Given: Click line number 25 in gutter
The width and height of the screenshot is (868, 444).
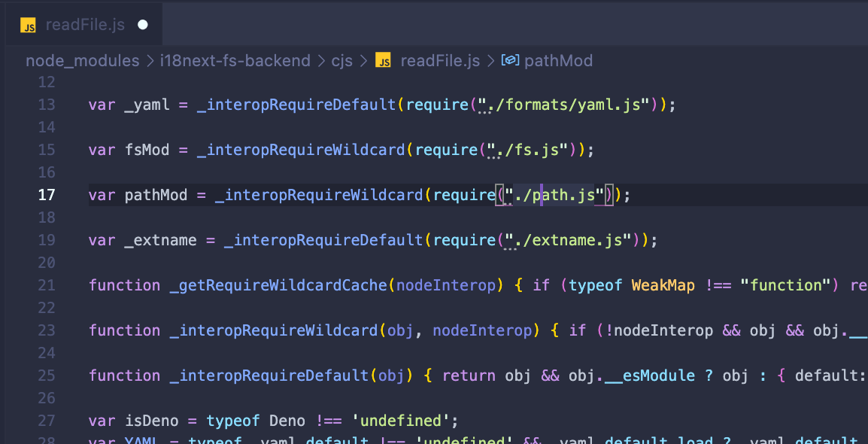Looking at the screenshot, I should tap(47, 376).
